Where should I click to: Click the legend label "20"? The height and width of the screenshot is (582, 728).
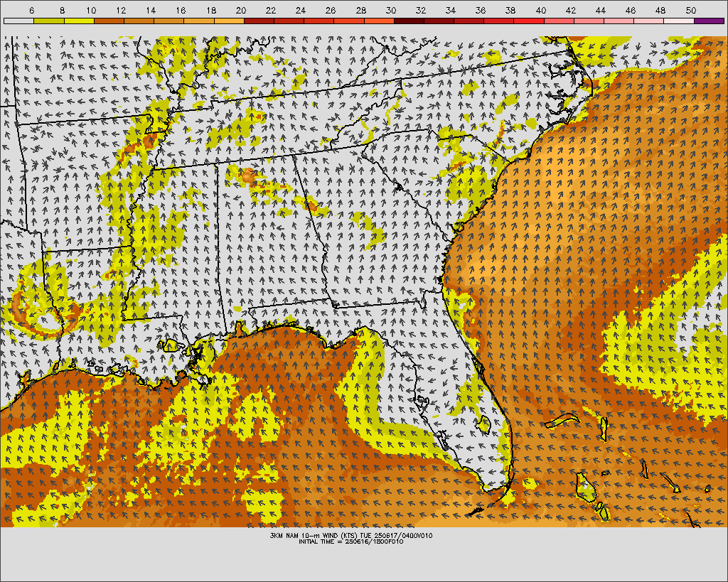coord(240,10)
